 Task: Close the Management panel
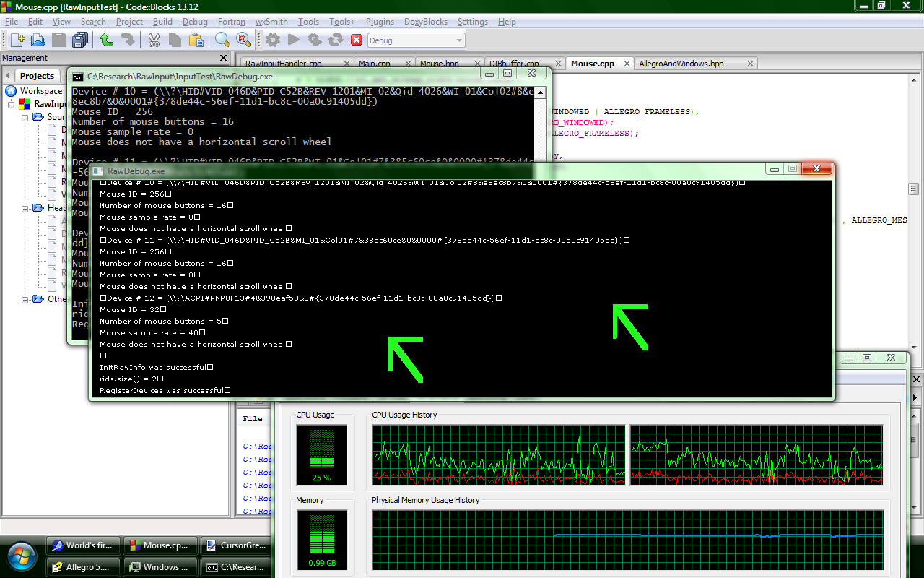(223, 58)
